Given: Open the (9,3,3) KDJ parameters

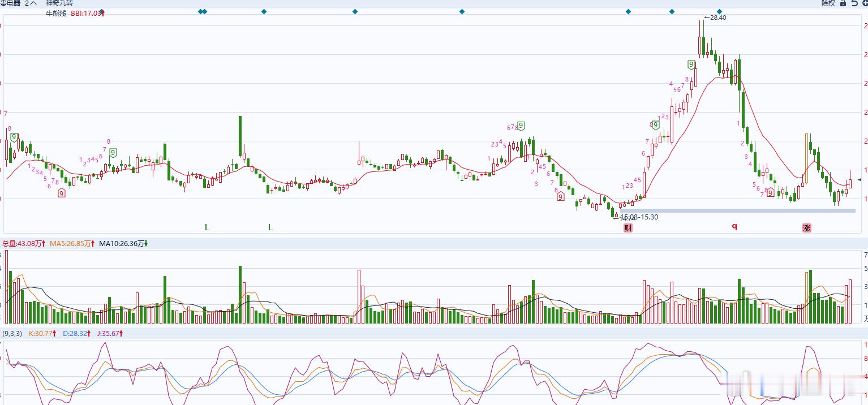Looking at the screenshot, I should (x=12, y=334).
